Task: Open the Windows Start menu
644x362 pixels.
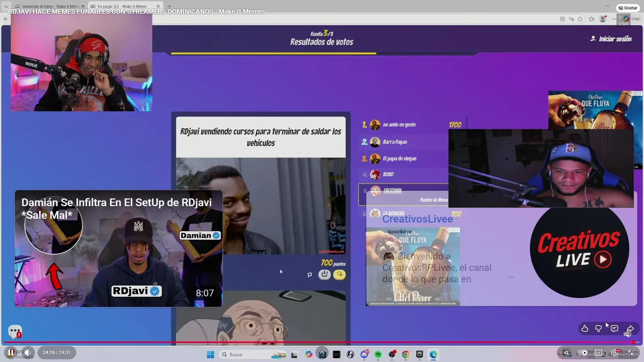Action: click(210, 354)
